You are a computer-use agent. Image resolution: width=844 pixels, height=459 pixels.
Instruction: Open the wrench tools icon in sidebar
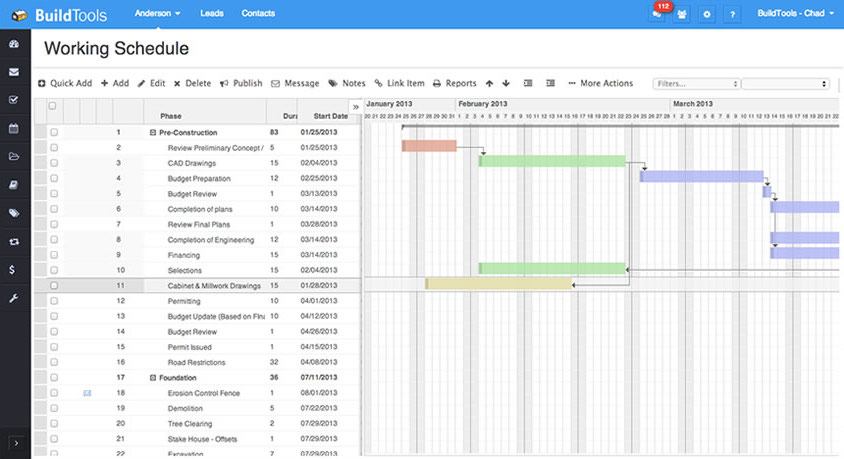[x=14, y=298]
